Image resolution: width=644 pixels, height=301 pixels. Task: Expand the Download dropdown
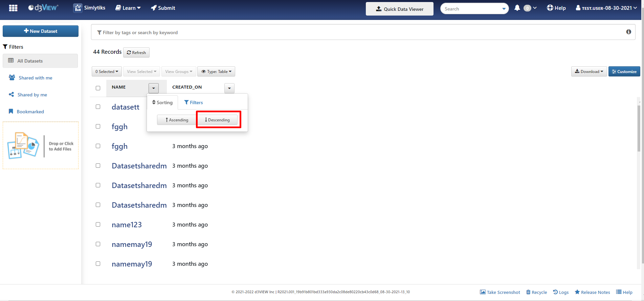pyautogui.click(x=589, y=72)
